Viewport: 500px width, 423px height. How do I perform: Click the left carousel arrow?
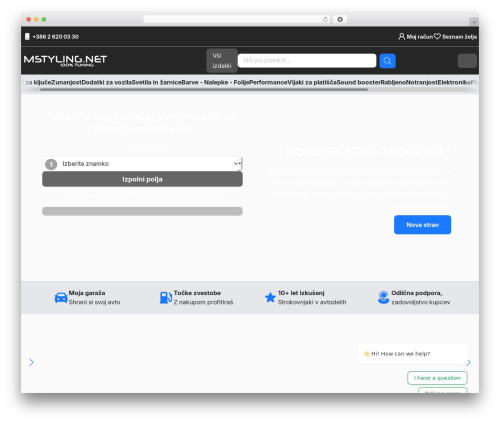pyautogui.click(x=31, y=362)
